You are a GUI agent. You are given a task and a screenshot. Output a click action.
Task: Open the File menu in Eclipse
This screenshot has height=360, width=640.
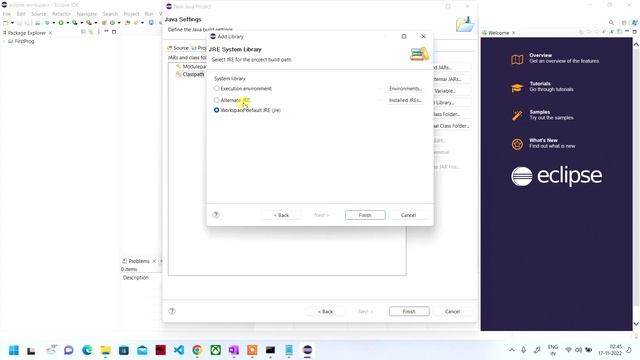click(x=7, y=14)
